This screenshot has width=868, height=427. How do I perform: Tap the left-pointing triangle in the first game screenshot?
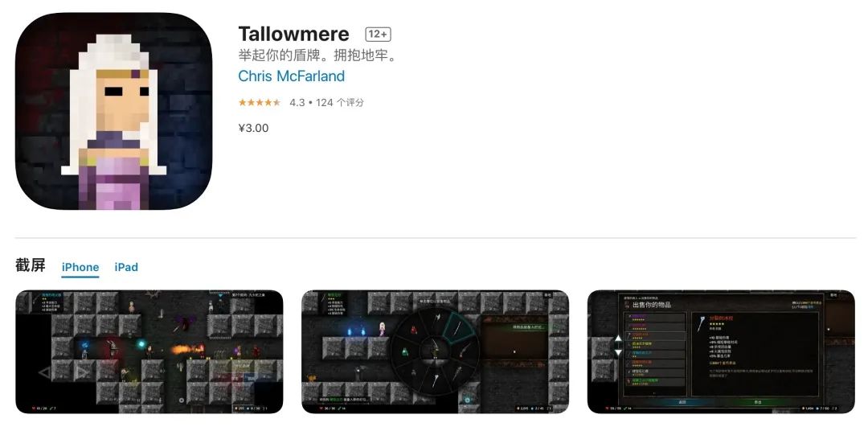coord(44,372)
